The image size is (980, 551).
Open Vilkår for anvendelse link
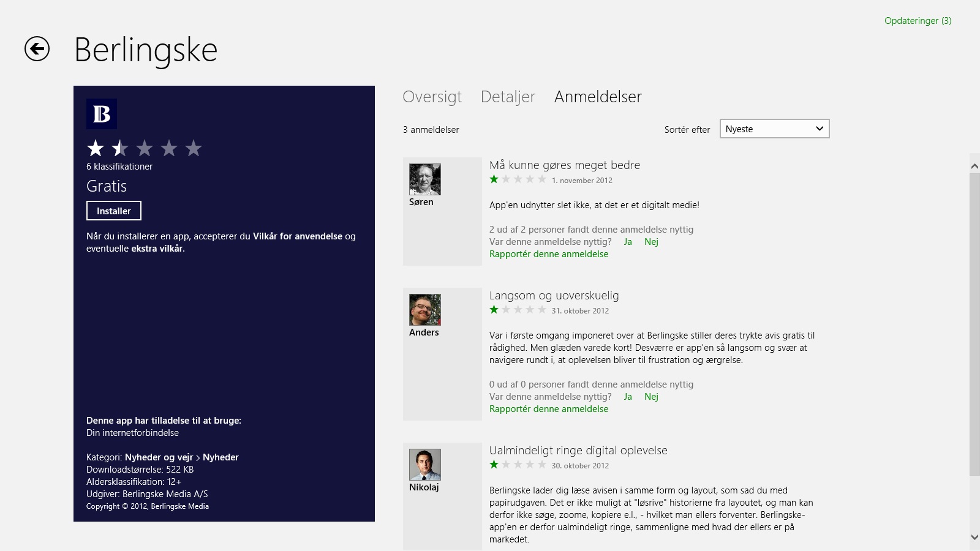[x=298, y=236]
